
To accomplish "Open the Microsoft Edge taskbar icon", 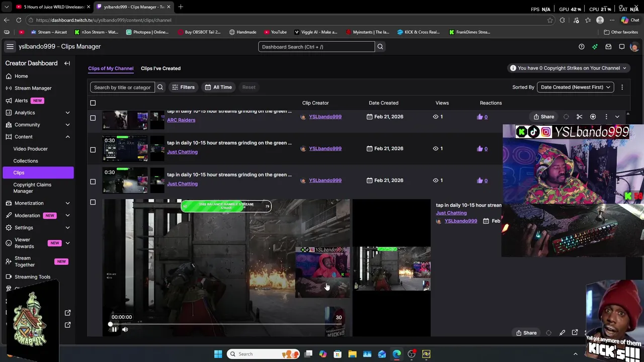I will [397, 354].
